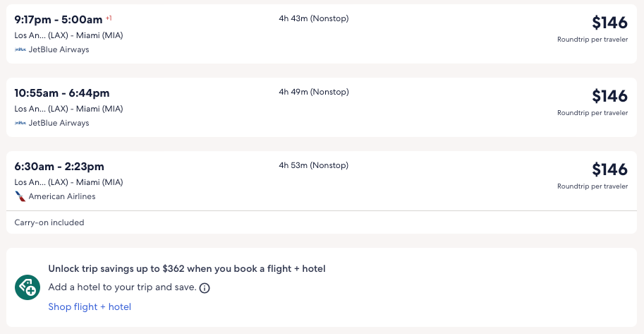The width and height of the screenshot is (644, 334).
Task: Click JetBlue logo on 9:17pm flight
Action: [20, 49]
